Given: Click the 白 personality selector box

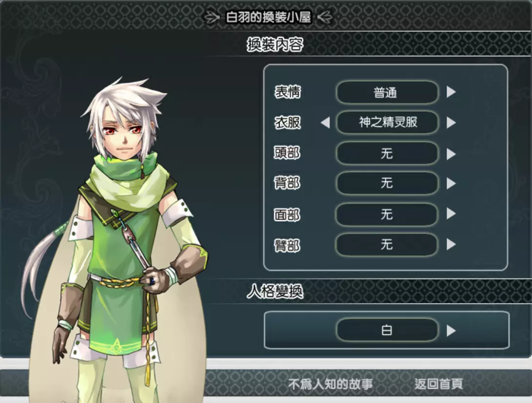Looking at the screenshot, I should pos(387,330).
